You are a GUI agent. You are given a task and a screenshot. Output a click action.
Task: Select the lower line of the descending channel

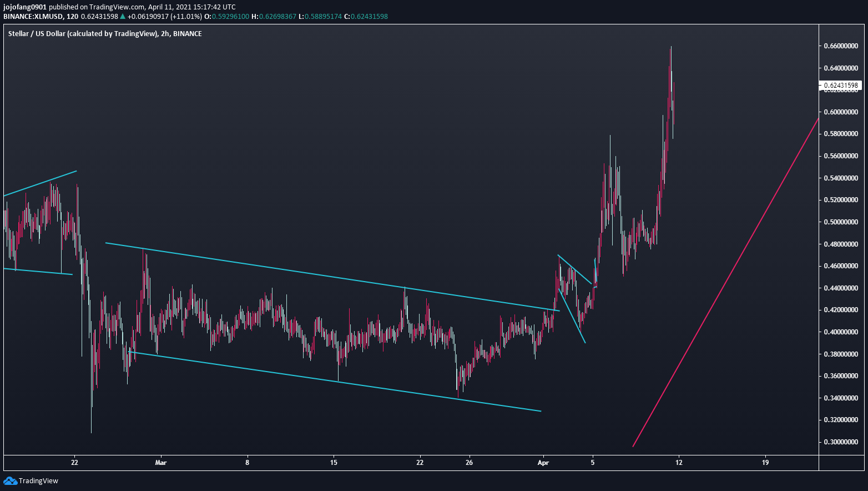335,381
